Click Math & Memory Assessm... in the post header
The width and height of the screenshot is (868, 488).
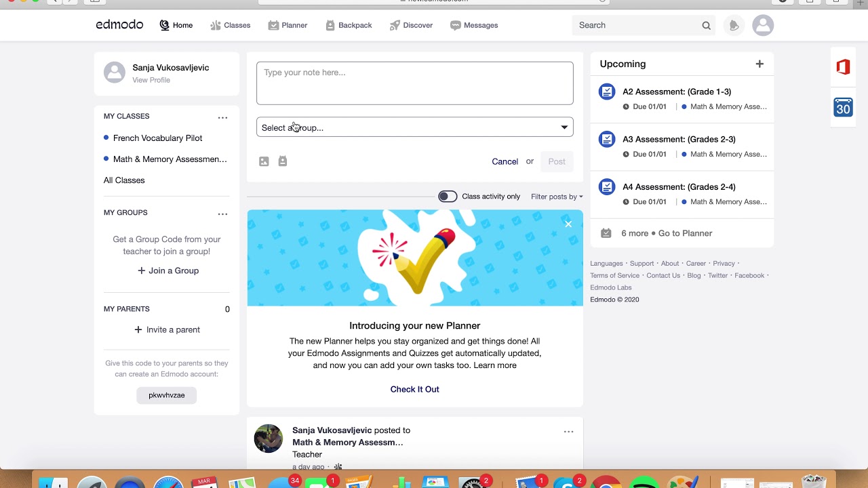[348, 443]
